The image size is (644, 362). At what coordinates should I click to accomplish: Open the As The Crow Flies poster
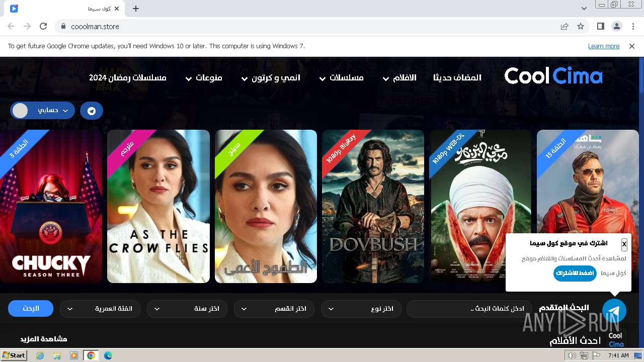tap(158, 206)
